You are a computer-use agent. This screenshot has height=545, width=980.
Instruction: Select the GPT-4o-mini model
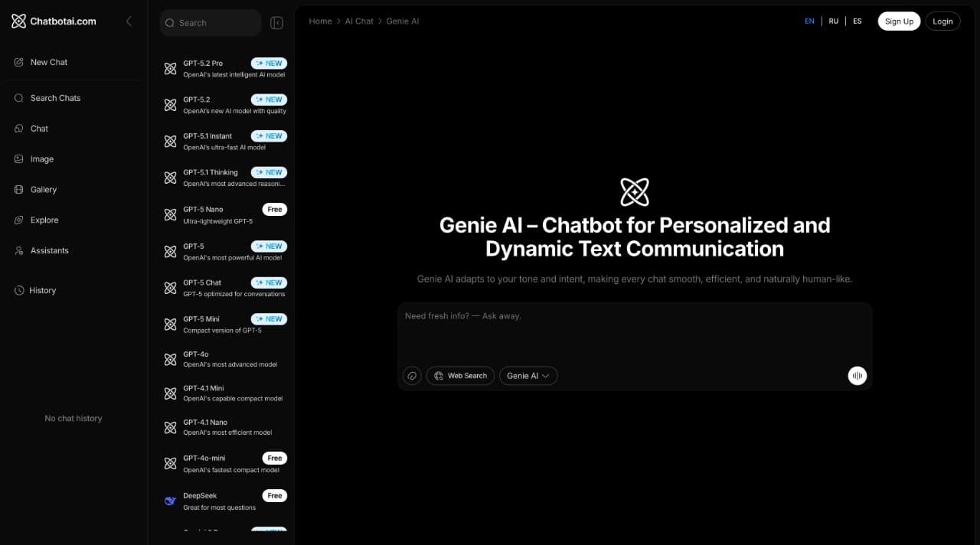tap(225, 464)
